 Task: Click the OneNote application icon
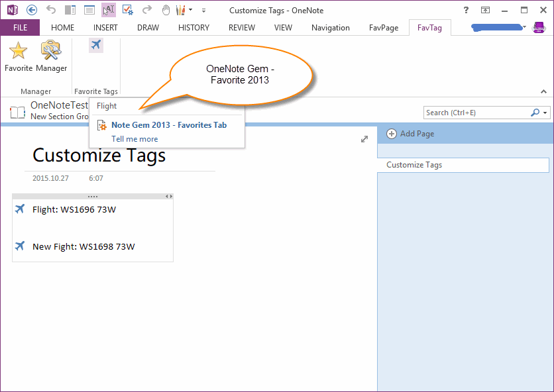pyautogui.click(x=13, y=10)
